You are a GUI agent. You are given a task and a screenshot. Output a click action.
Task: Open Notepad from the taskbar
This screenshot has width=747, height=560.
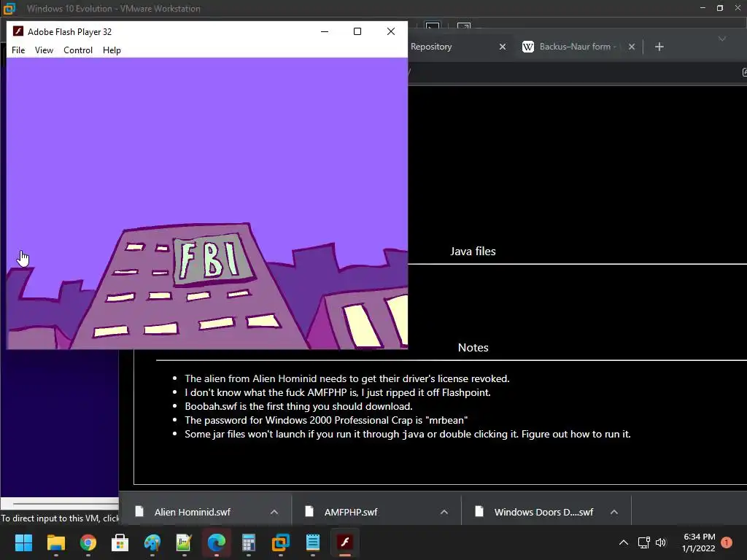pyautogui.click(x=312, y=542)
